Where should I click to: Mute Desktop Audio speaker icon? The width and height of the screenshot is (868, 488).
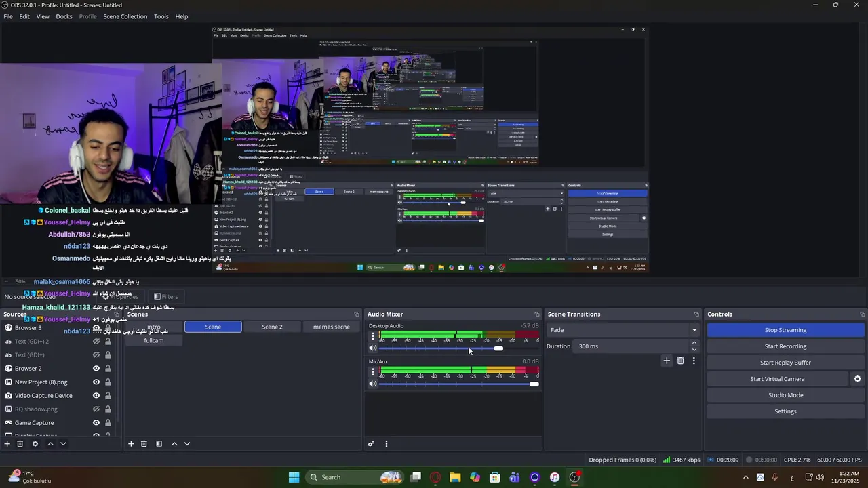pyautogui.click(x=373, y=348)
